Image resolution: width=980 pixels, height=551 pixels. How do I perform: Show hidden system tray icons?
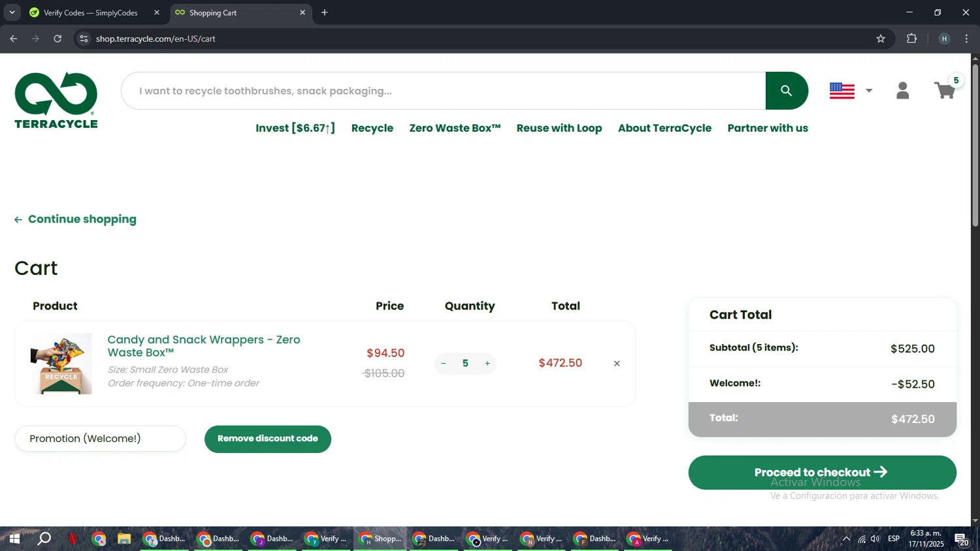click(846, 539)
